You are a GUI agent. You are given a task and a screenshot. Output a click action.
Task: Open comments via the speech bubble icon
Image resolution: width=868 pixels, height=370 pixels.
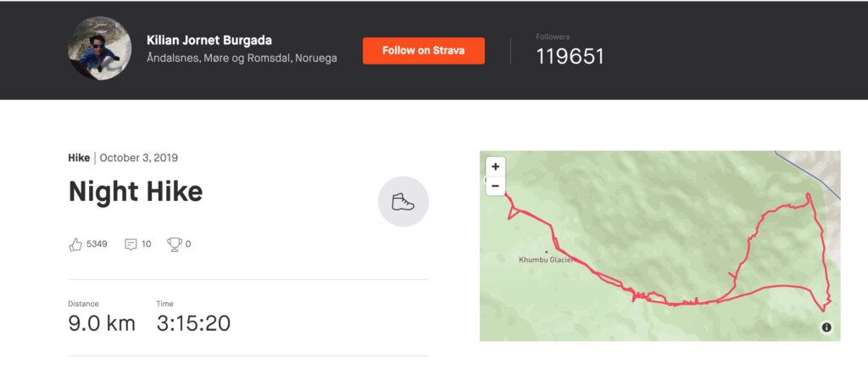(131, 244)
